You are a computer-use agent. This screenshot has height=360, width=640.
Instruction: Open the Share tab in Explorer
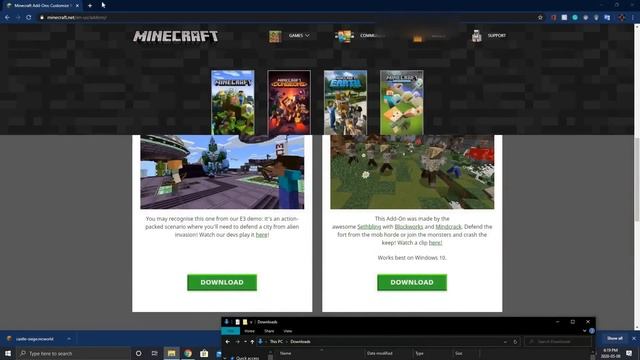(x=269, y=331)
